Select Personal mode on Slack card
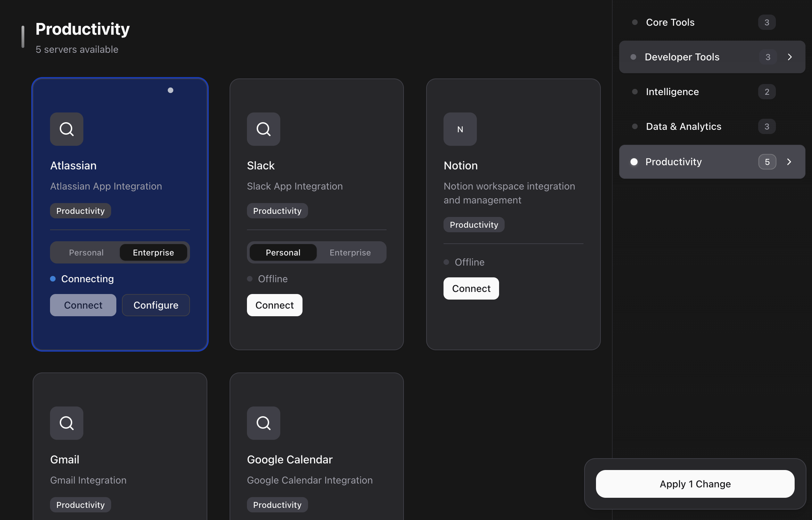This screenshot has height=520, width=812. tap(283, 252)
